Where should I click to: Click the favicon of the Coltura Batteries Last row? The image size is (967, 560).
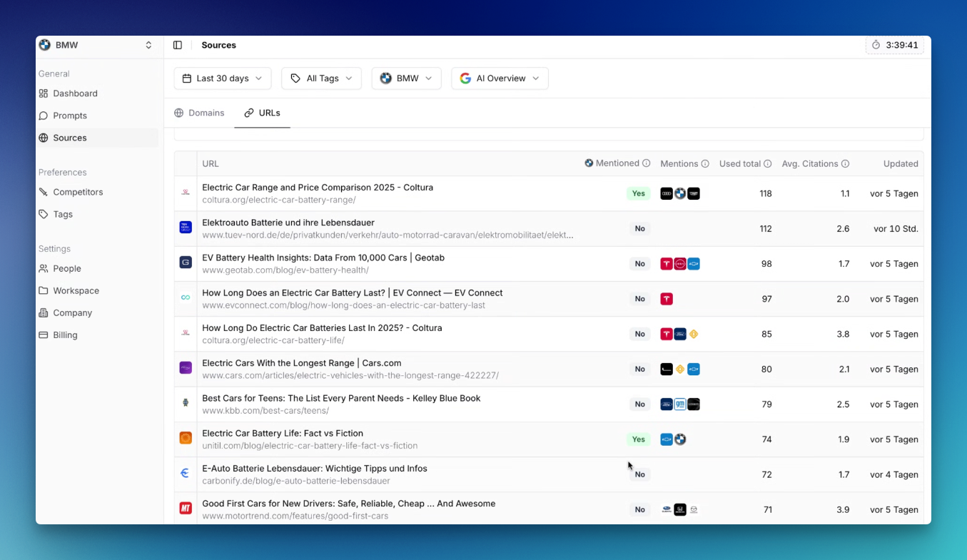coord(186,333)
